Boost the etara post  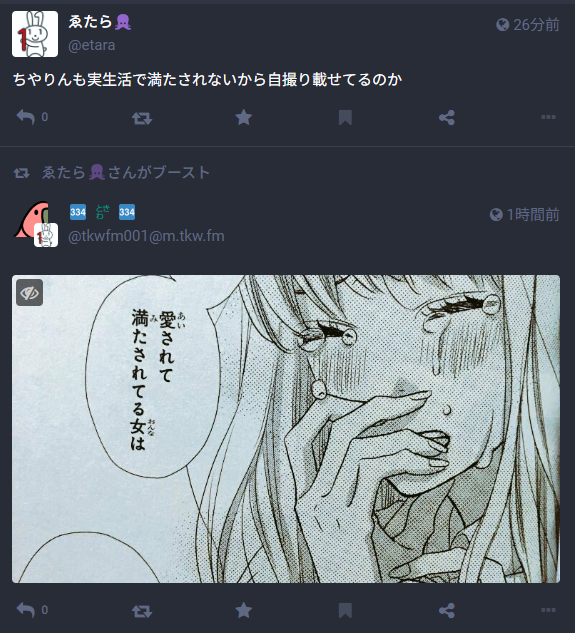coord(142,118)
